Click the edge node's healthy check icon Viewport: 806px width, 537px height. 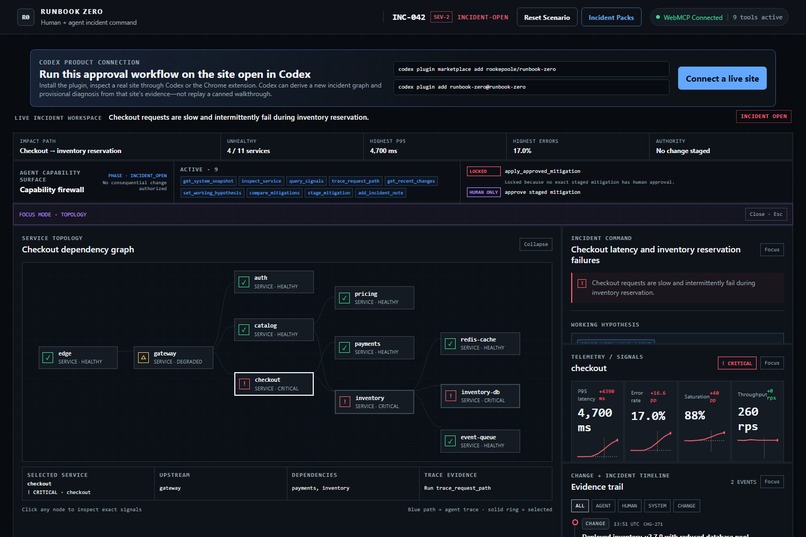tap(48, 357)
